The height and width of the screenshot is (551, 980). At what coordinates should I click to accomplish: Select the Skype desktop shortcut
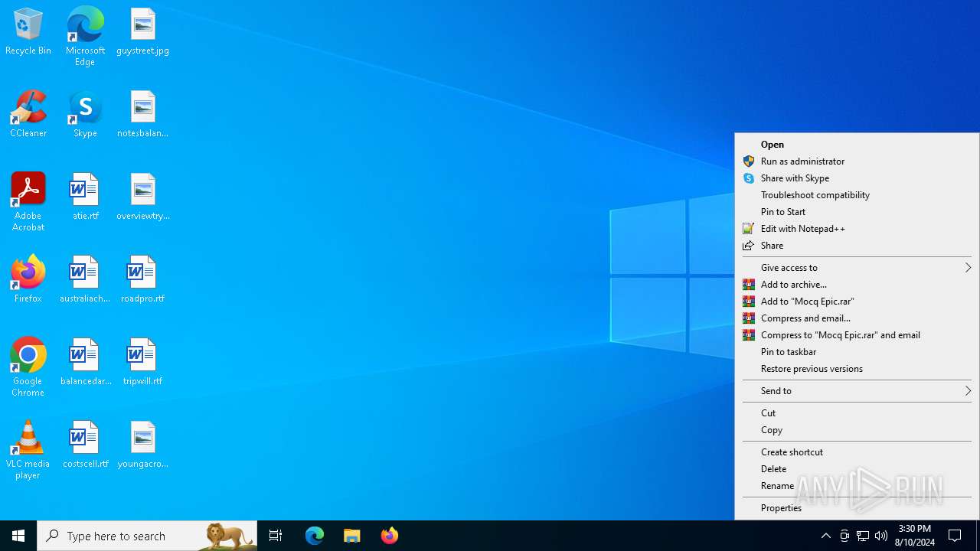(85, 114)
